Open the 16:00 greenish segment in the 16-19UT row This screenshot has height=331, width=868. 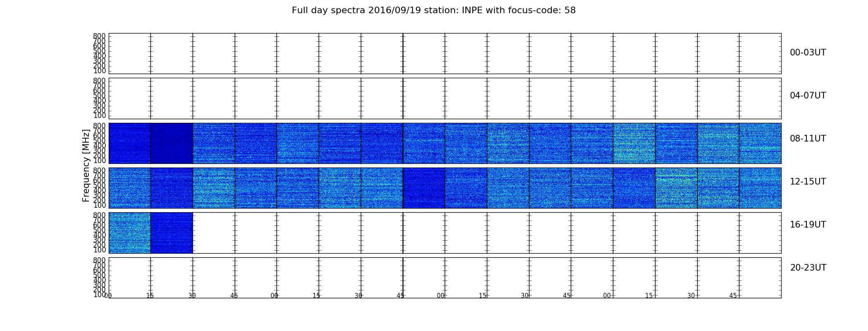[129, 233]
